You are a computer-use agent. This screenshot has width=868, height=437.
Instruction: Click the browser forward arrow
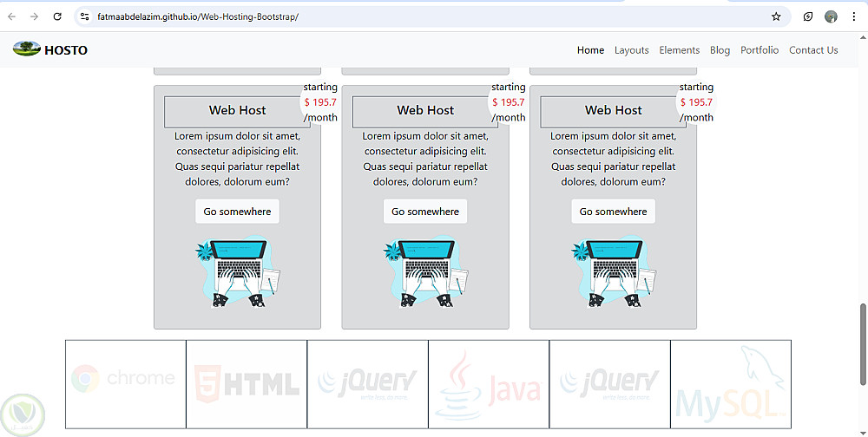point(35,16)
